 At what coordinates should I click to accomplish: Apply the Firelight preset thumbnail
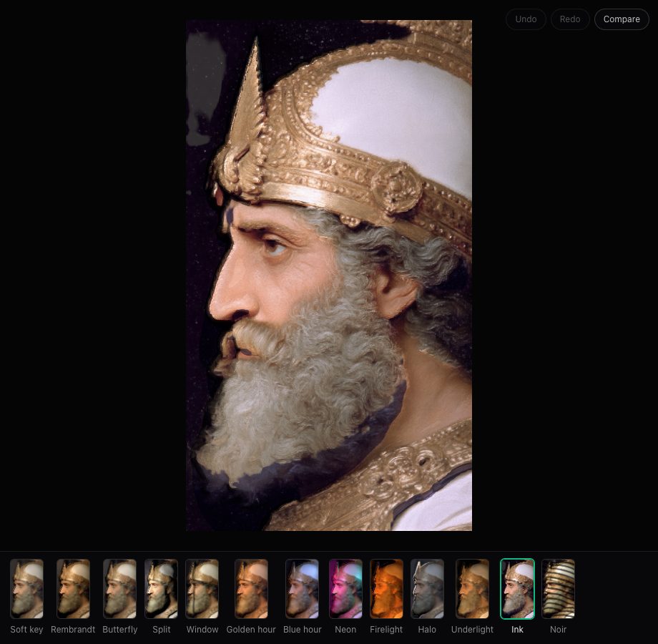386,589
